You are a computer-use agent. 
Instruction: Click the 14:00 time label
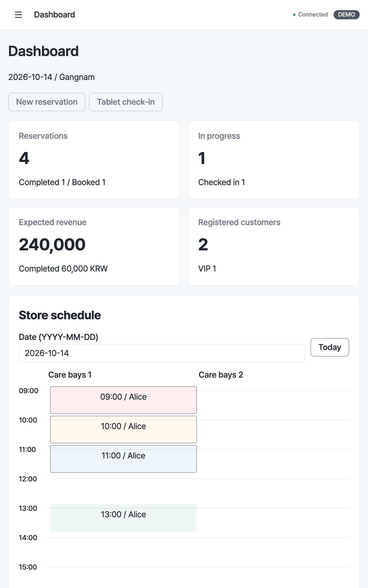[x=28, y=538]
